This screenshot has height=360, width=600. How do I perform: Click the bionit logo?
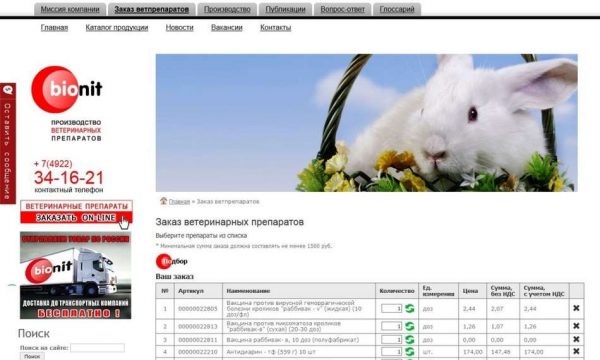[x=67, y=90]
